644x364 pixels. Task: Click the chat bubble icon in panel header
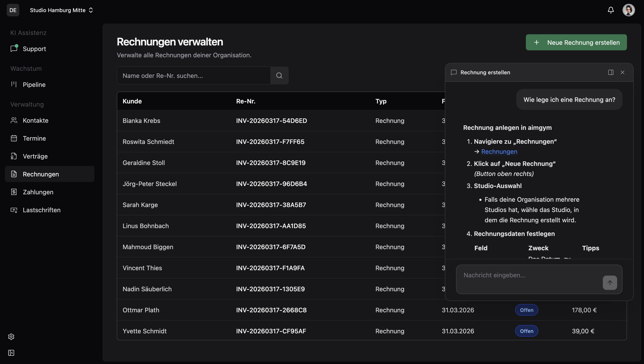coord(454,72)
